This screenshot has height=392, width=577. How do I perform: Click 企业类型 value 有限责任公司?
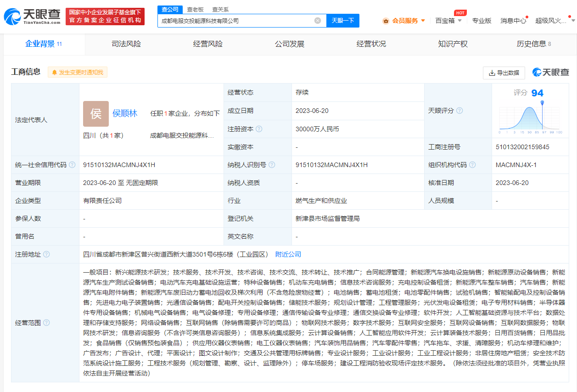point(102,201)
